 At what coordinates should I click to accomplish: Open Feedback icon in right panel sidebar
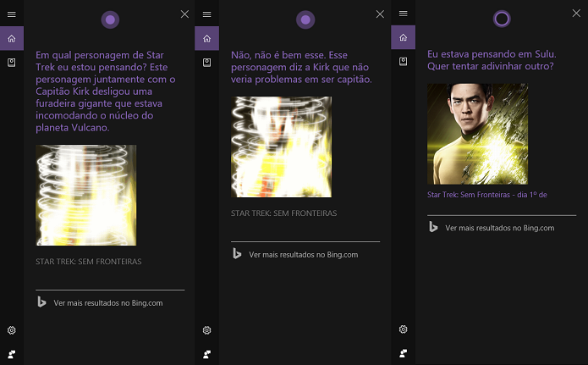pyautogui.click(x=403, y=353)
